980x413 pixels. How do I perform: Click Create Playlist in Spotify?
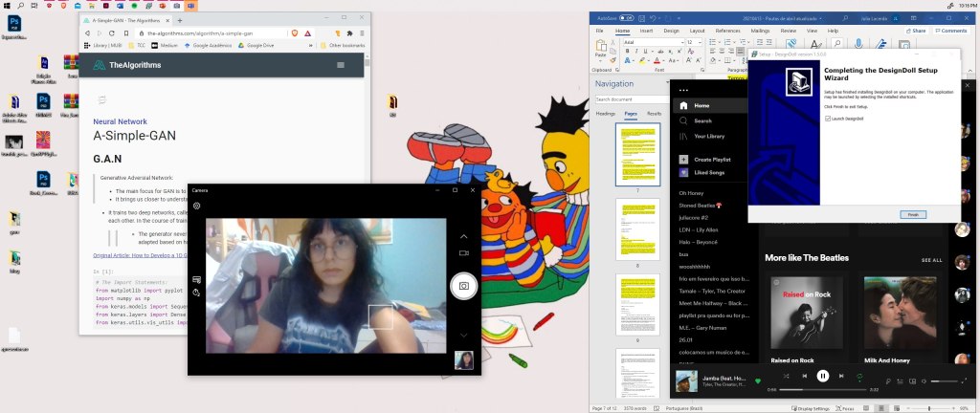(x=711, y=159)
